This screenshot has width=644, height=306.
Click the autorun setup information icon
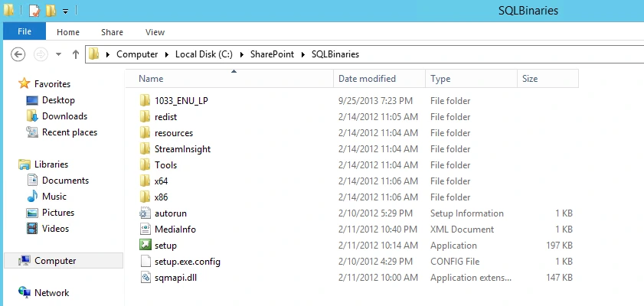pos(145,213)
